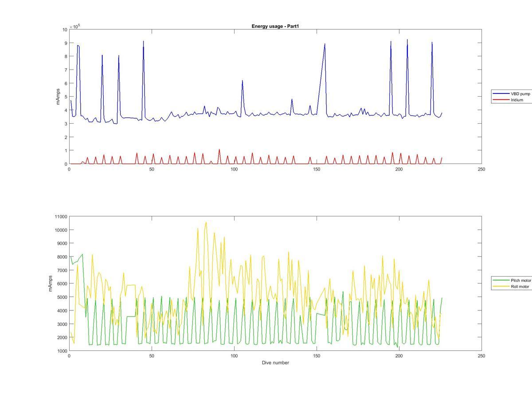The height and width of the screenshot is (394, 532).
Task: Click the '150' x-axis tick under top plot
Action: point(317,169)
